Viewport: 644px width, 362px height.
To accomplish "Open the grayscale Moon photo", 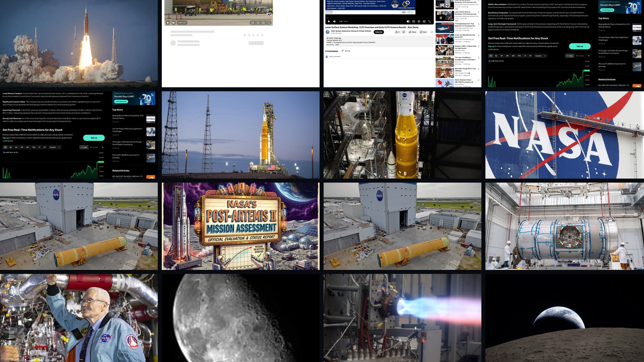I will [241, 318].
